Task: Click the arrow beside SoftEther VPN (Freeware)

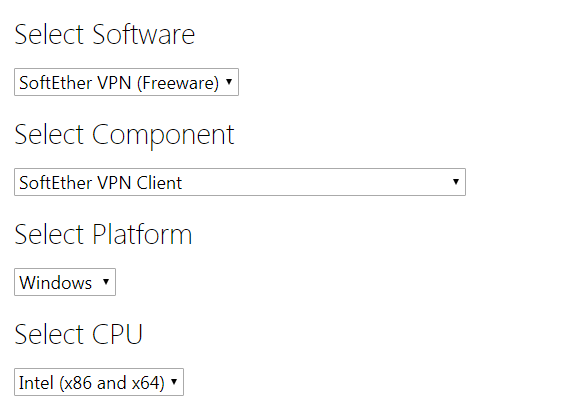Action: [229, 81]
